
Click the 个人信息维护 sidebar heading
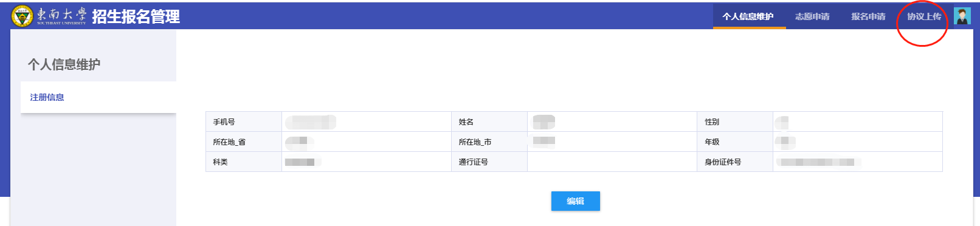pos(64,64)
